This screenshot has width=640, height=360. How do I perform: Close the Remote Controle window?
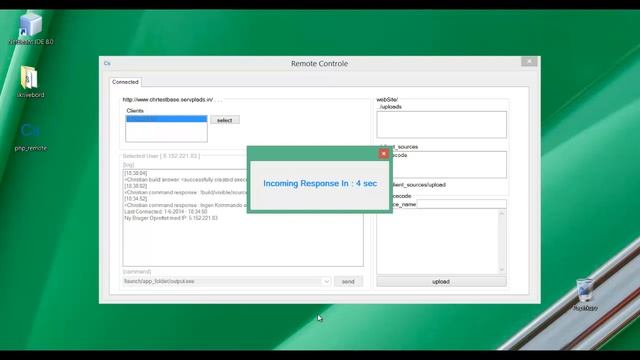[529, 61]
